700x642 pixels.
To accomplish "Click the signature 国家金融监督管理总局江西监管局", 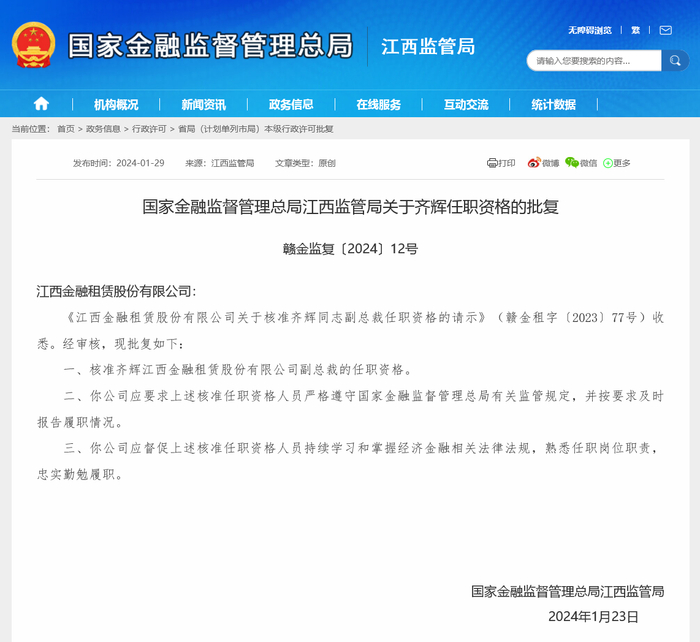I will pos(568,592).
